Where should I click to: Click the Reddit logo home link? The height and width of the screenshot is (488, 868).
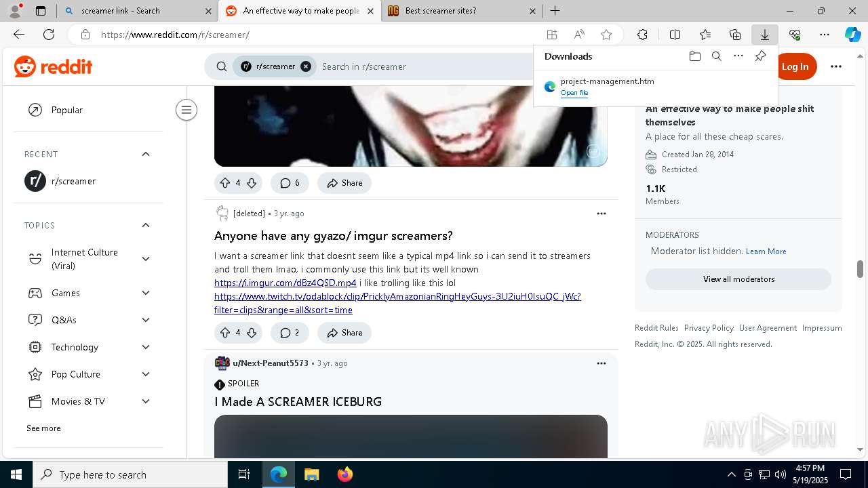(x=53, y=66)
